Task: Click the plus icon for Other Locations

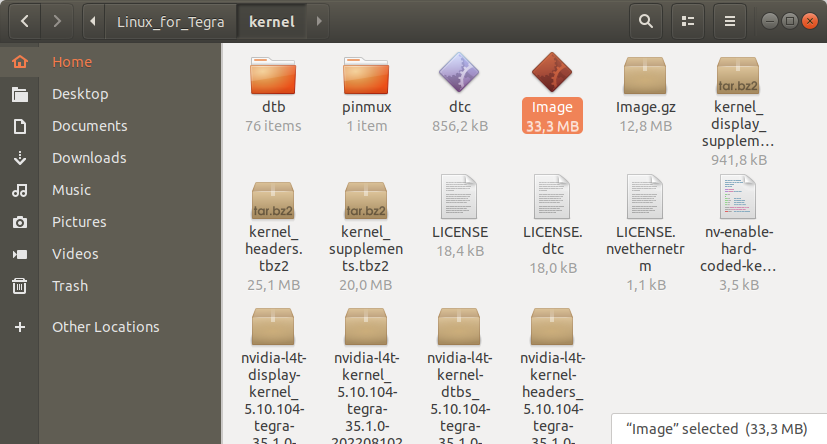Action: click(x=20, y=327)
